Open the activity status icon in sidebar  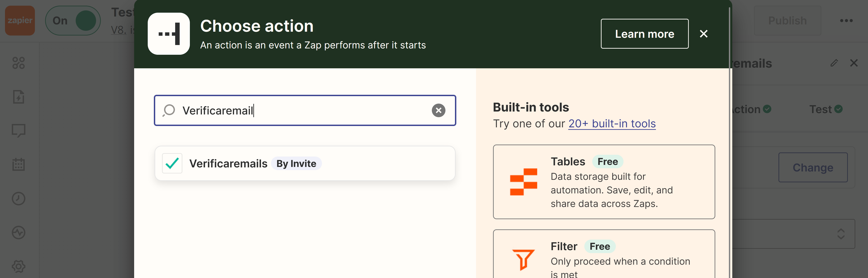coord(19,233)
